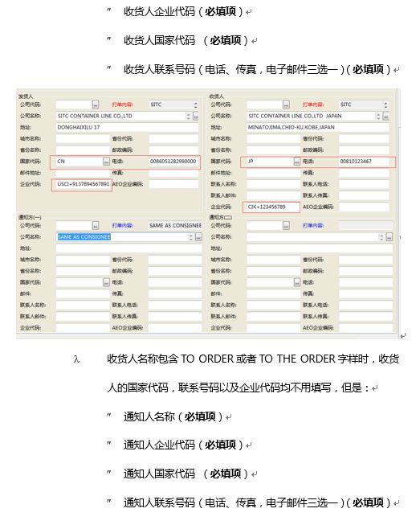Focus the 收货人 联系人名称 field
The height and width of the screenshot is (525, 420).
click(x=274, y=184)
